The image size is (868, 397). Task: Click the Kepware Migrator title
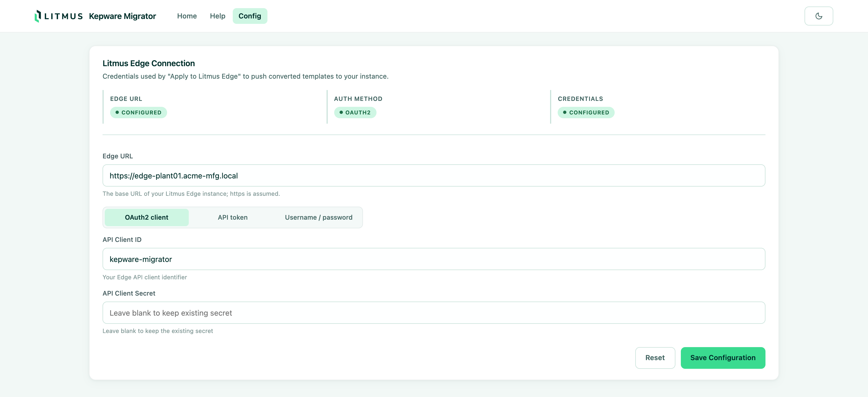(122, 16)
